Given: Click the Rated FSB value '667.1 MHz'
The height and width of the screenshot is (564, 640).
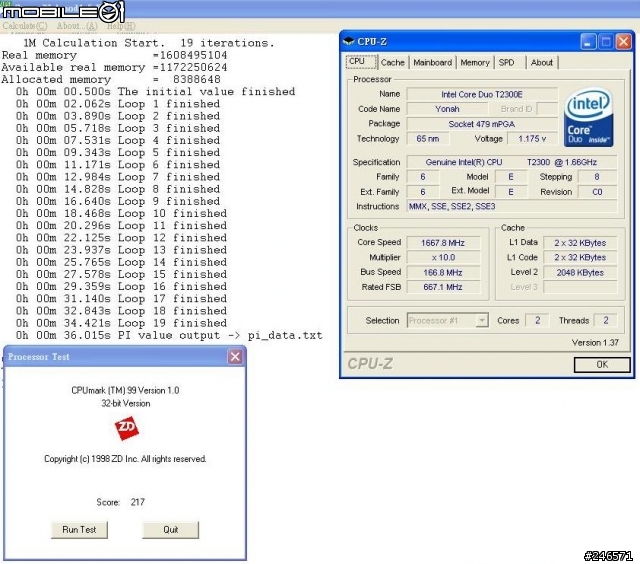Looking at the screenshot, I should click(443, 287).
